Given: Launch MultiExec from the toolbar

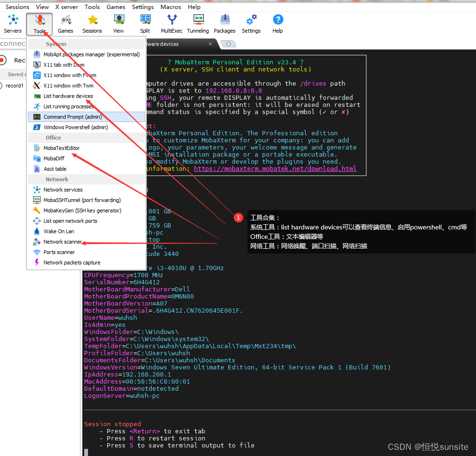Looking at the screenshot, I should click(x=171, y=24).
